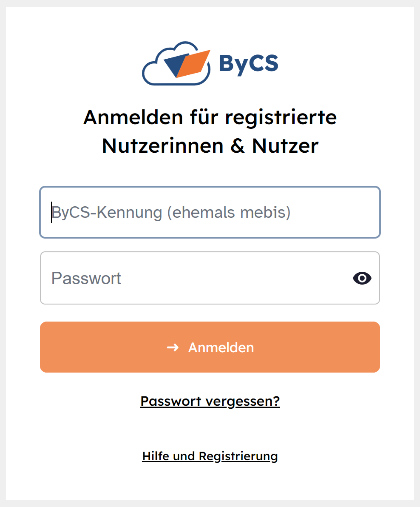This screenshot has height=507, width=420.
Task: Click the blue book shape in the logo
Action: 175,64
